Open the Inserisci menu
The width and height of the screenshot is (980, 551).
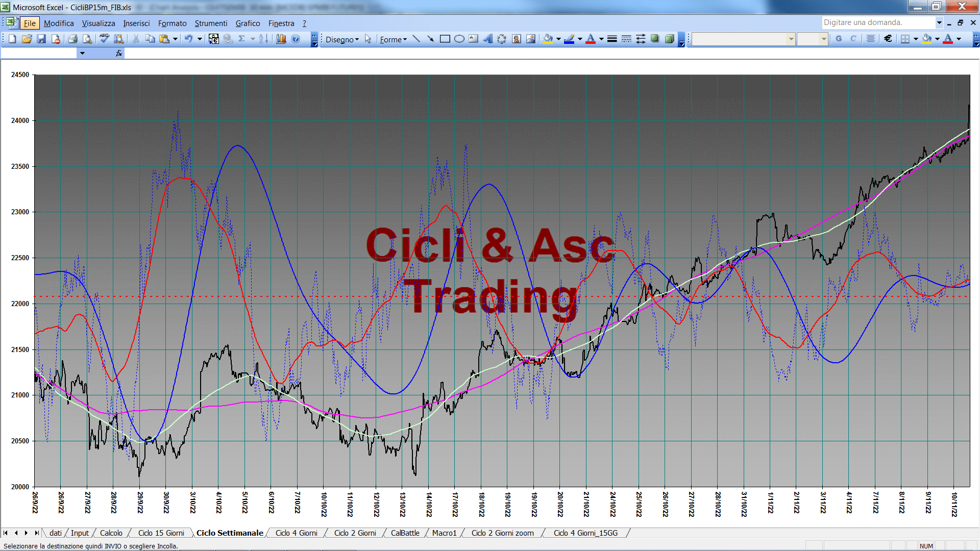click(x=136, y=23)
